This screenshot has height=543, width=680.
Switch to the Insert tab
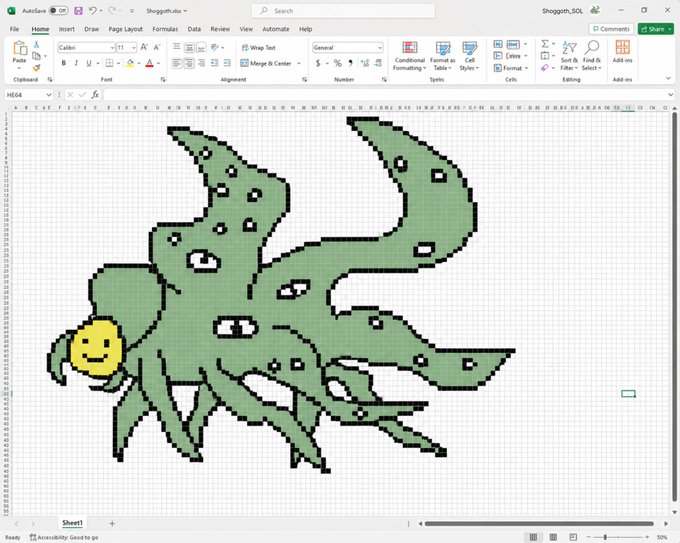[x=67, y=29]
